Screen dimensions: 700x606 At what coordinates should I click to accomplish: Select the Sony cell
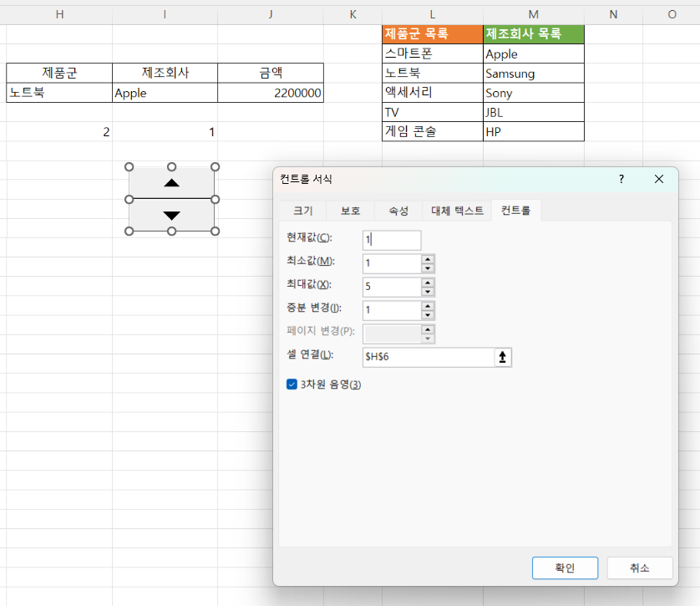coord(534,93)
